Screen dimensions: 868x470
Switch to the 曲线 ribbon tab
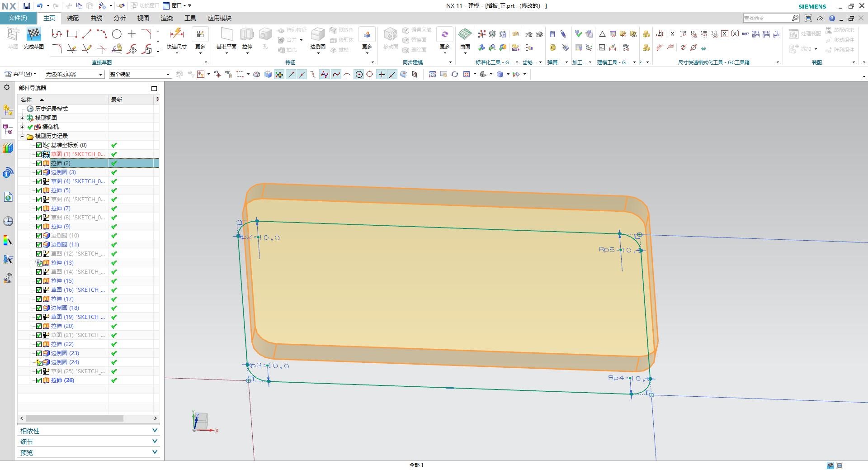tap(96, 18)
